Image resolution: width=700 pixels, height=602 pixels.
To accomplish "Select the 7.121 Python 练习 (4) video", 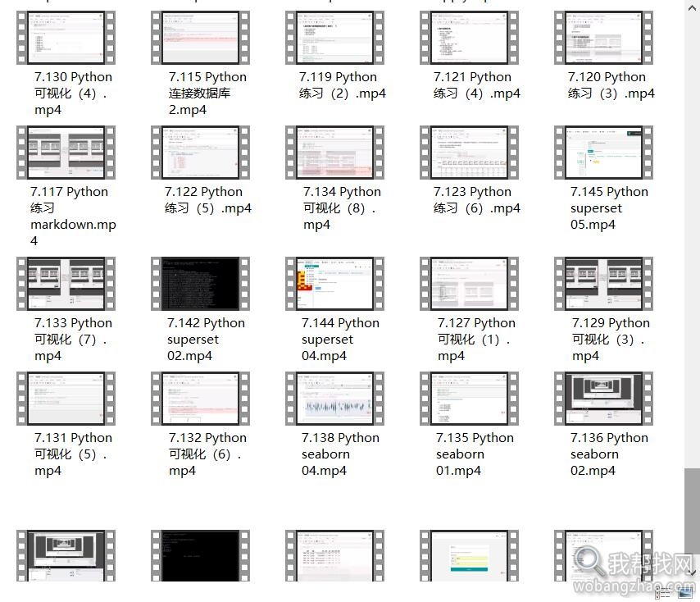I will tap(469, 38).
